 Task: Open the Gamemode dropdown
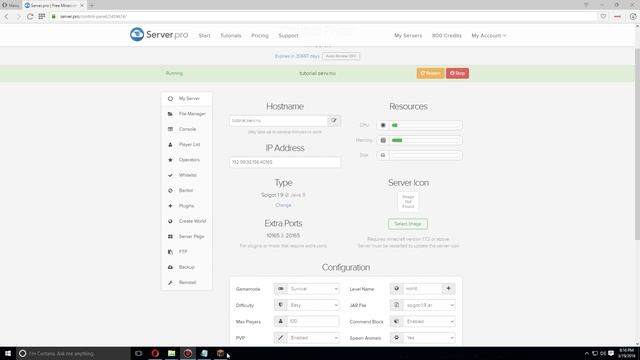point(313,289)
